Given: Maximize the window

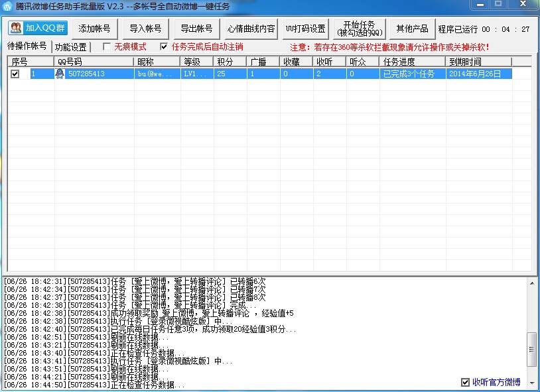Looking at the screenshot, I should 498,5.
